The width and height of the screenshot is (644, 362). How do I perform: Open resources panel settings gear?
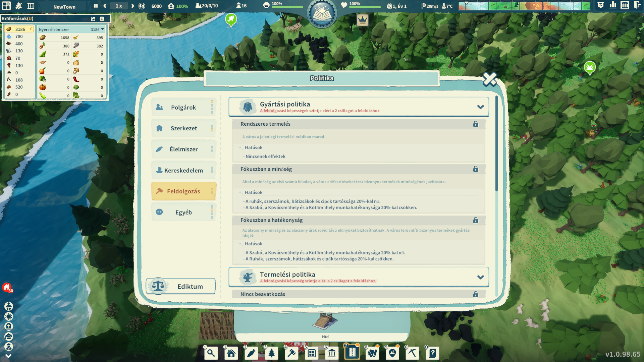click(x=102, y=19)
